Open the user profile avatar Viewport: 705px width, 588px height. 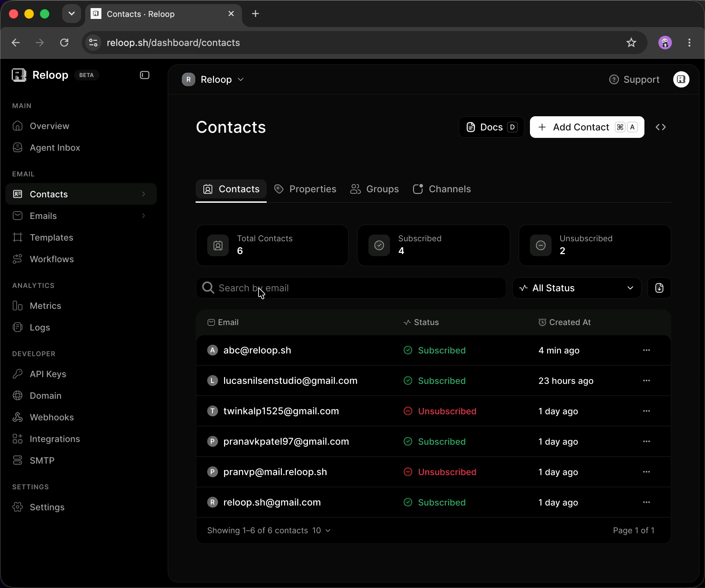pyautogui.click(x=681, y=79)
